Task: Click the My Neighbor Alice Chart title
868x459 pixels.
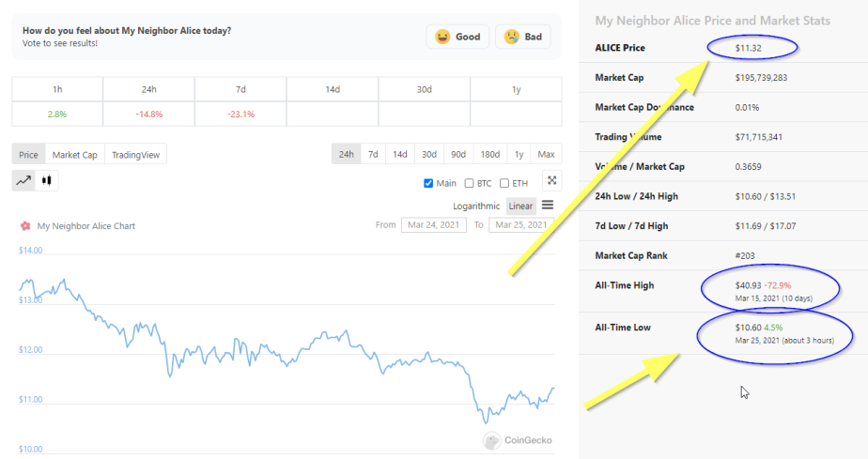Action: click(85, 225)
